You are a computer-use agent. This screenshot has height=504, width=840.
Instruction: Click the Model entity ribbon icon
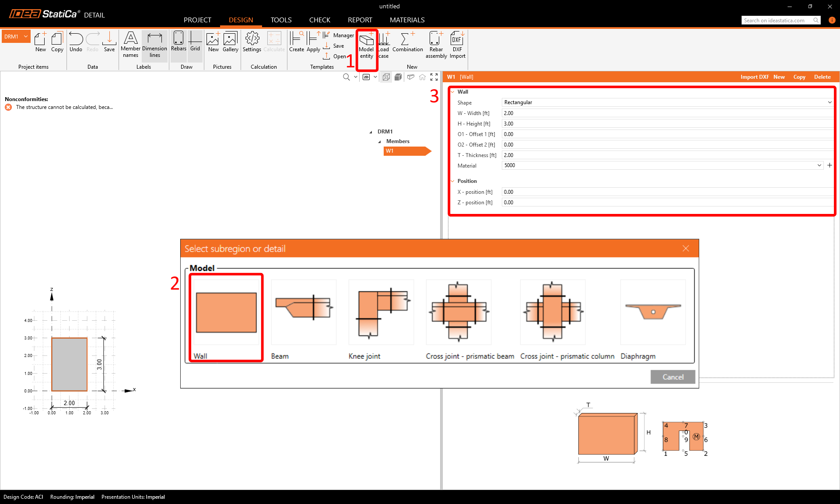pos(366,44)
